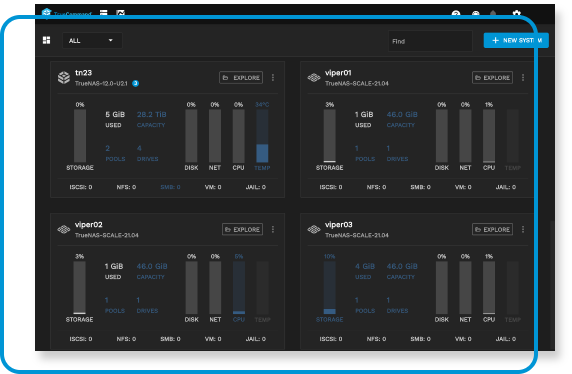
Task: Click the viper01 system icon
Action: (314, 77)
